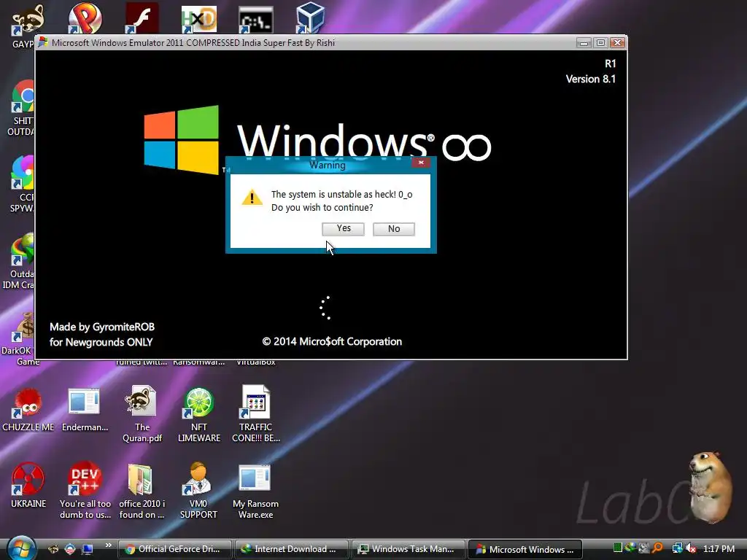Image resolution: width=747 pixels, height=560 pixels.
Task: Open the command prompt desktop shortcut
Action: 256,19
